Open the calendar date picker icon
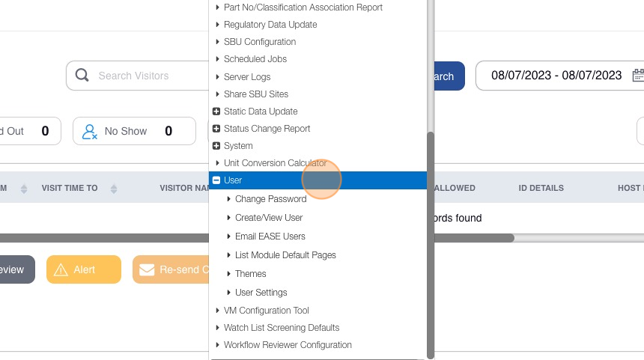Viewport: 644px width, 360px height. (x=638, y=75)
